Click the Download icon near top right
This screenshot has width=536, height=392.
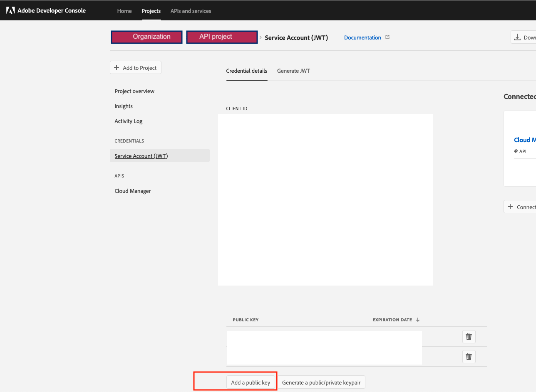pyautogui.click(x=516, y=37)
